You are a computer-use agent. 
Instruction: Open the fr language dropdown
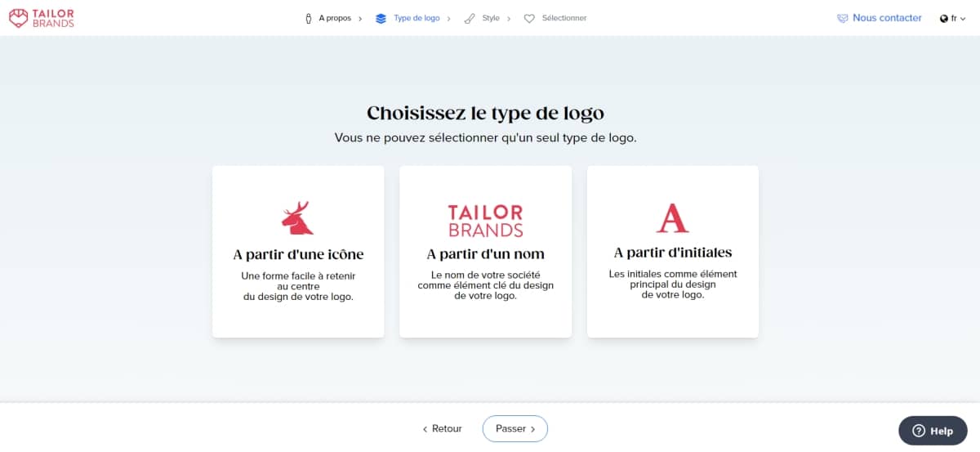pyautogui.click(x=952, y=18)
